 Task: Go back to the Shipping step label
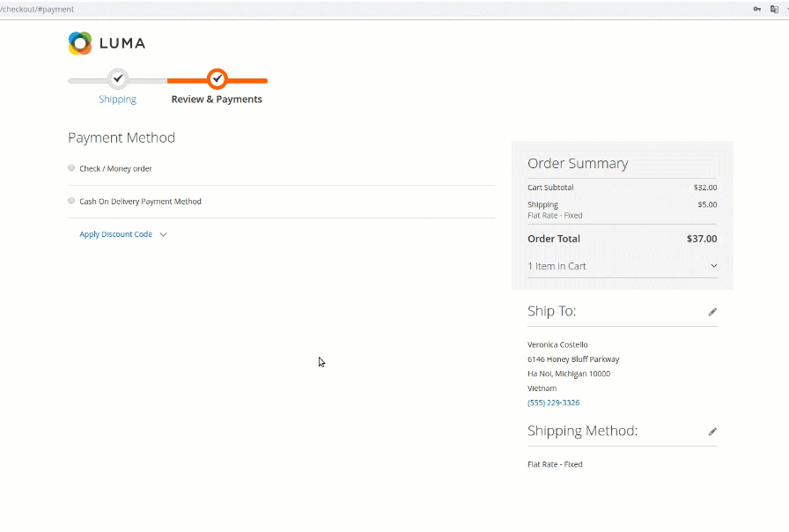coord(117,100)
